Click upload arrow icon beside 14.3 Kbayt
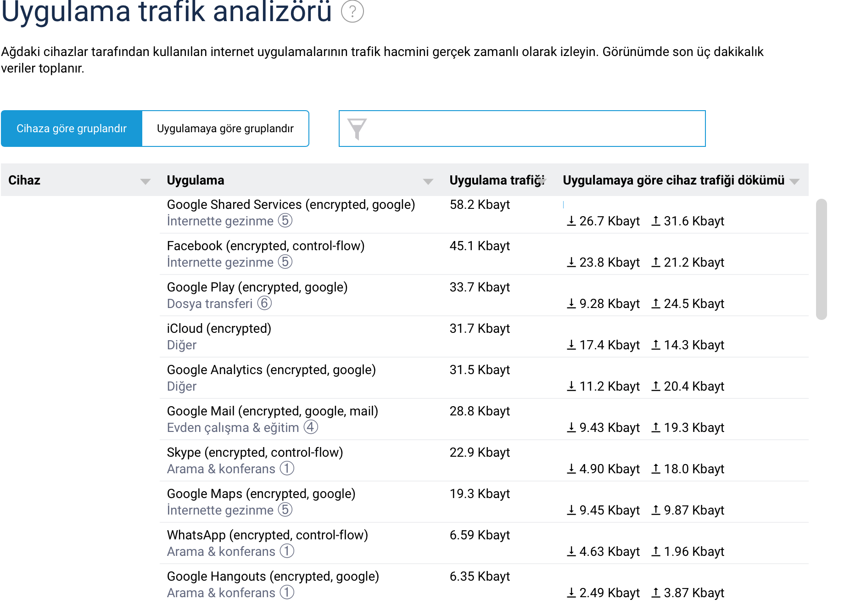This screenshot has height=616, width=850. pyautogui.click(x=656, y=345)
